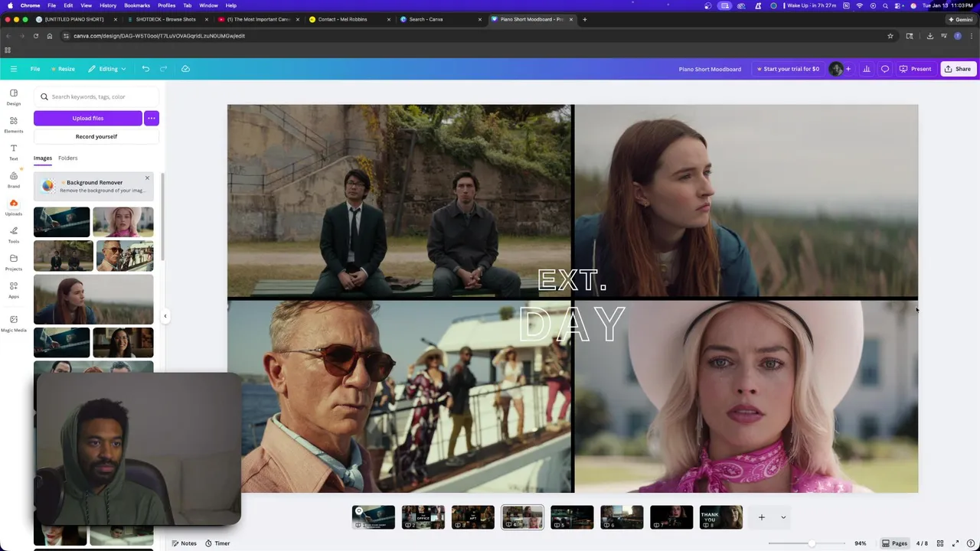Open the Comments speech bubble icon
This screenshot has width=980, height=551.
pyautogui.click(x=885, y=69)
